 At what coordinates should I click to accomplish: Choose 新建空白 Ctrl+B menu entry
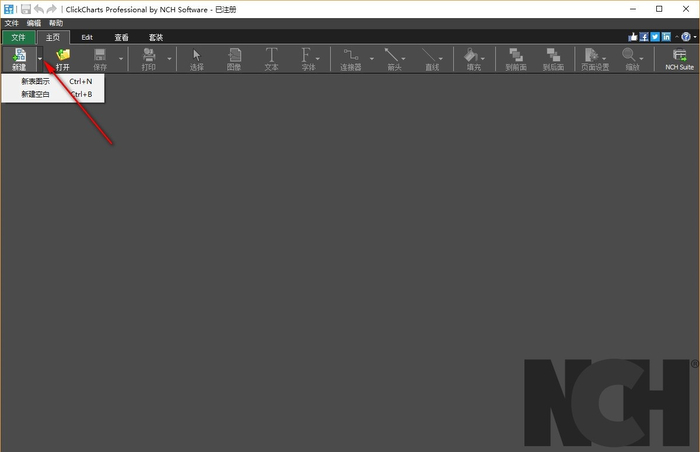pyautogui.click(x=53, y=94)
